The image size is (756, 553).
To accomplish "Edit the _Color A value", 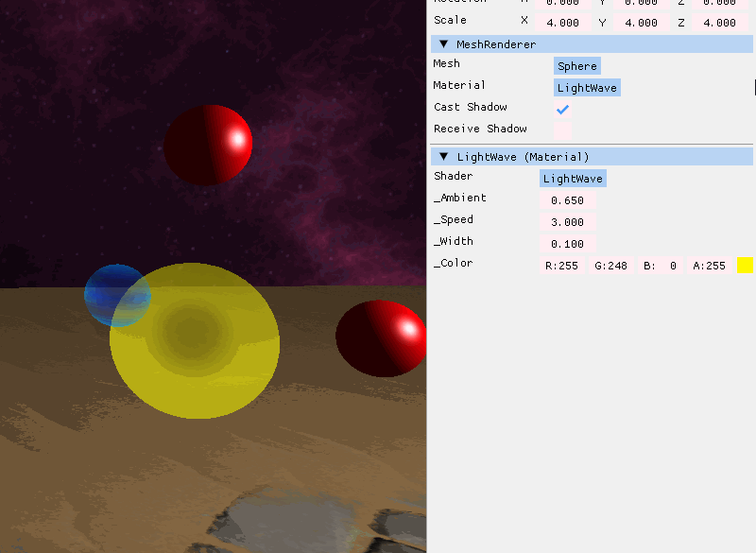I will (x=710, y=266).
